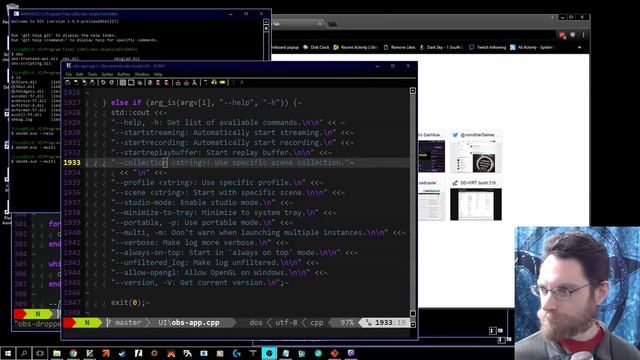Viewport: 640px width, 360px height.
Task: Click the Find Previous icon in gVim toolbar
Action: coord(166,82)
